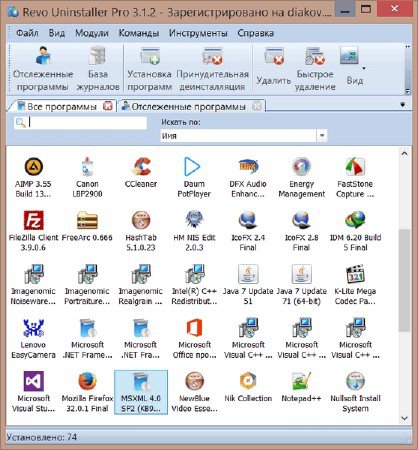Select HashTab 5.1.0.23 icon
The height and width of the screenshot is (450, 418).
pyautogui.click(x=141, y=231)
